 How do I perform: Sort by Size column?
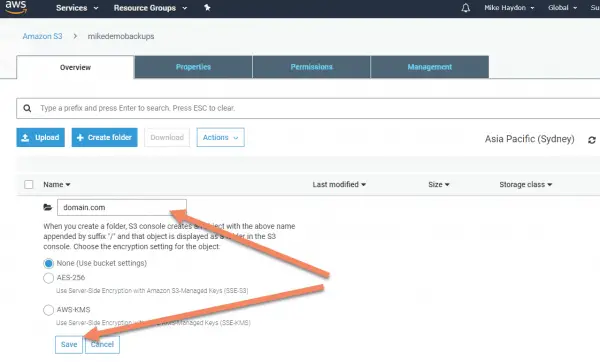(439, 184)
